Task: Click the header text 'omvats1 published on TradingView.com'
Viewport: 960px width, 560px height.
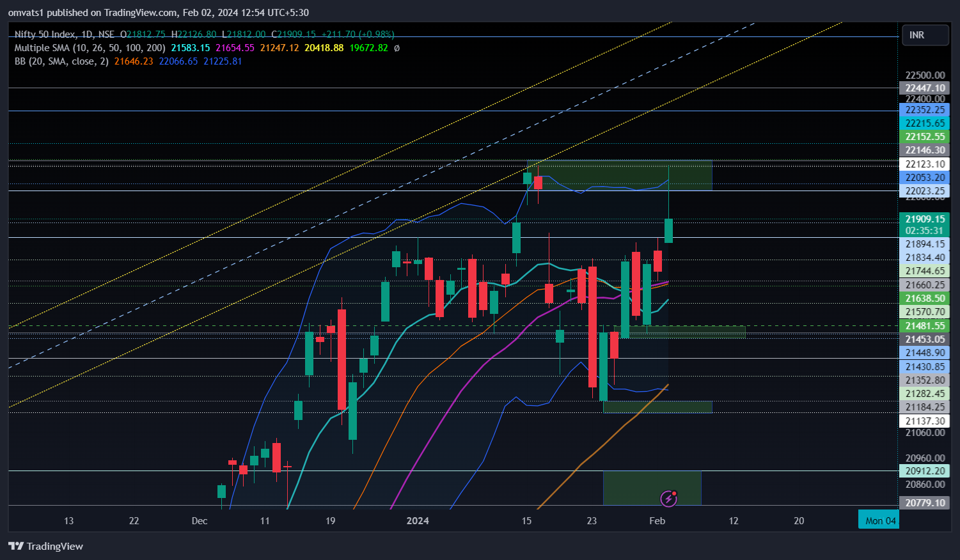Action: tap(93, 13)
